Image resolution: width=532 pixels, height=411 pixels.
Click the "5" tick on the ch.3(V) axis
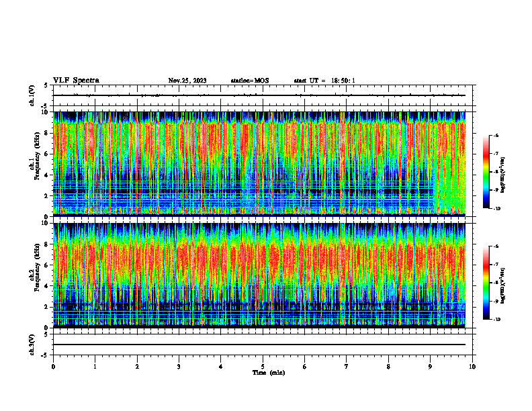46,334
